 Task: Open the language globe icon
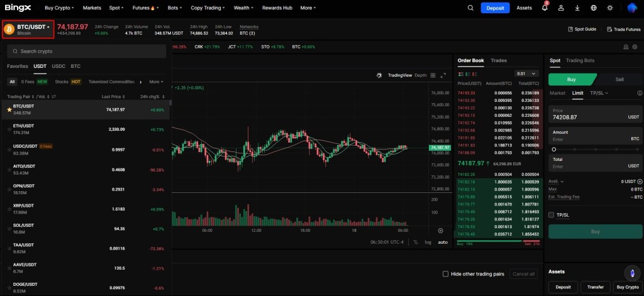594,8
